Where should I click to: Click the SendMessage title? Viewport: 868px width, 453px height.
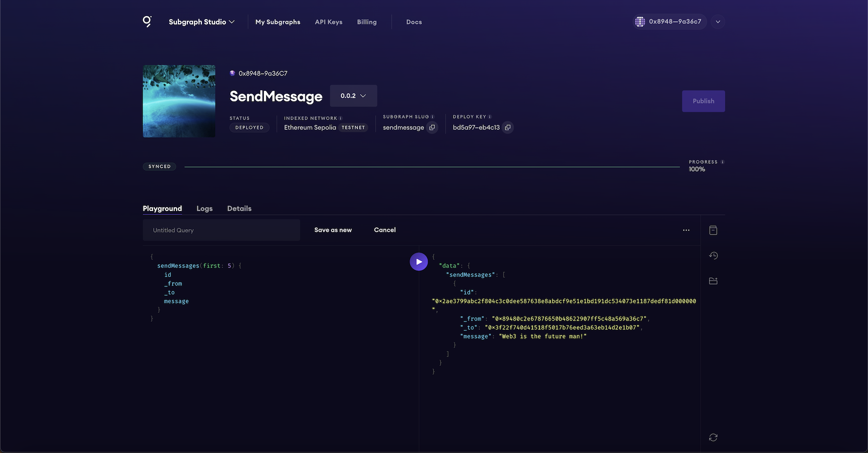coord(276,96)
